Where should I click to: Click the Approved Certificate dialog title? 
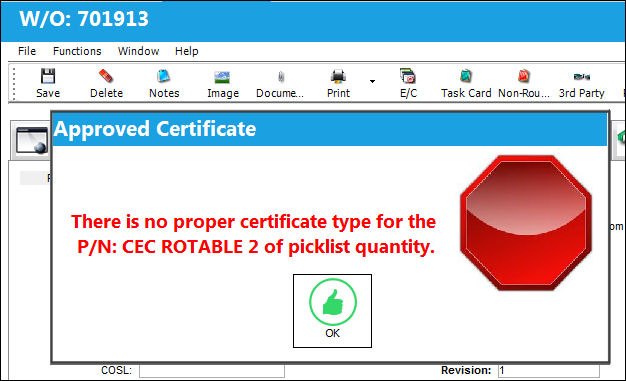click(x=155, y=129)
